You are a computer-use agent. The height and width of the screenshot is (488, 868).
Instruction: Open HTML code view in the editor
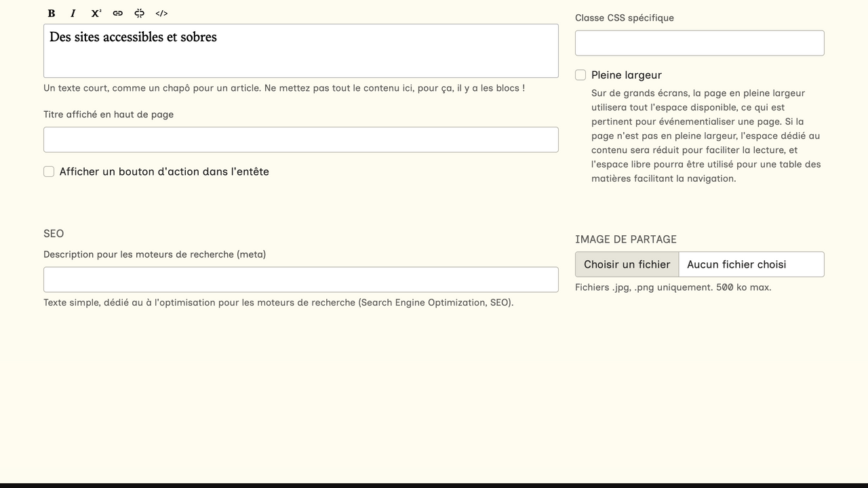[x=161, y=14]
